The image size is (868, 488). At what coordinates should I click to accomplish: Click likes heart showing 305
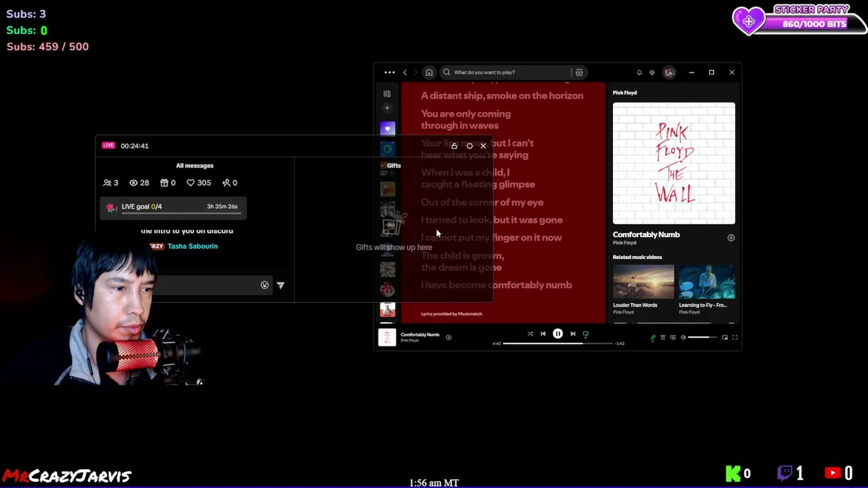[199, 183]
